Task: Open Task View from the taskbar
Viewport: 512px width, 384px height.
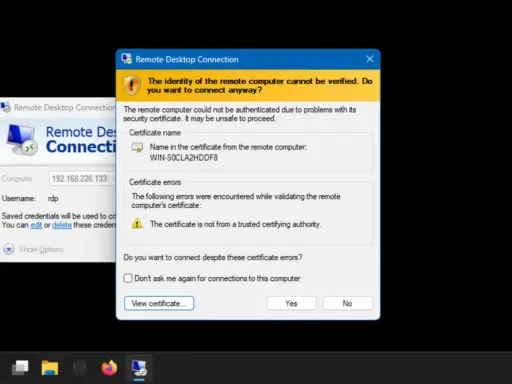Action: click(20, 368)
